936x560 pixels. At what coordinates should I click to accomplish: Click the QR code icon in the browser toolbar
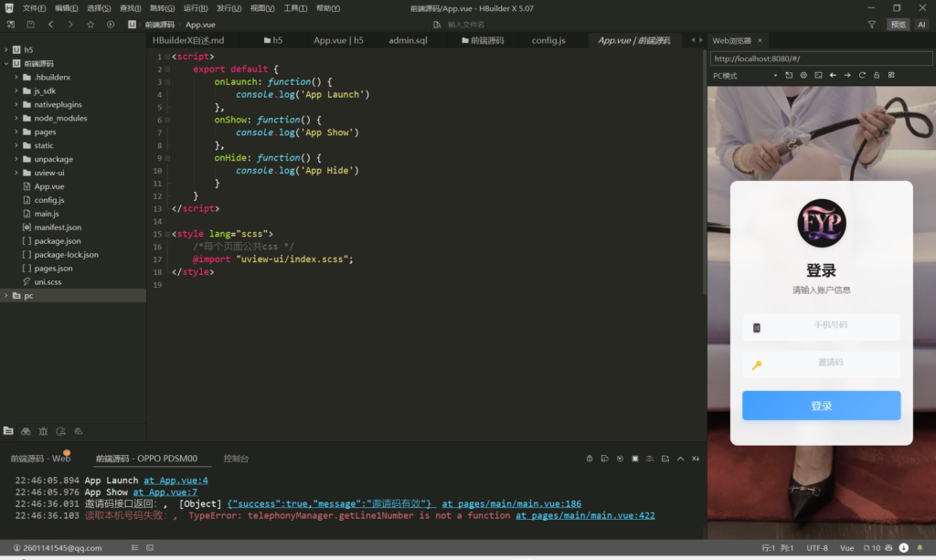891,75
